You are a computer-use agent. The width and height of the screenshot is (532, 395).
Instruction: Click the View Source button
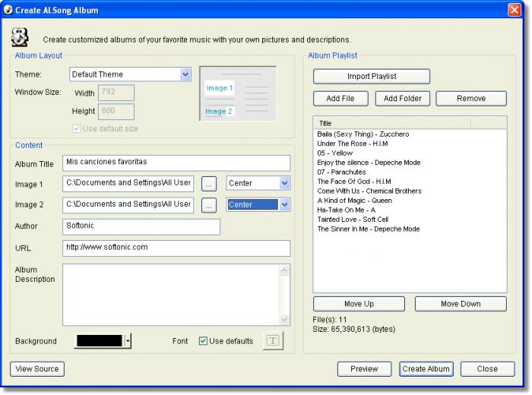click(x=36, y=368)
